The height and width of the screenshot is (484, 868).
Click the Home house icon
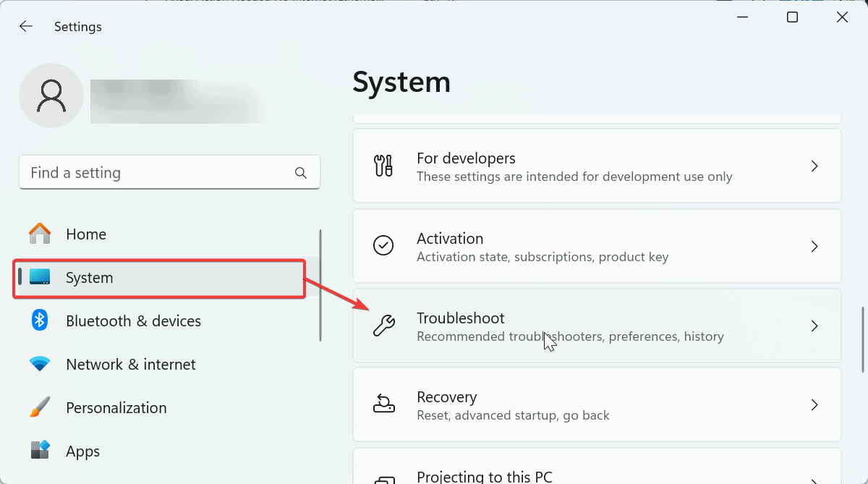point(40,234)
